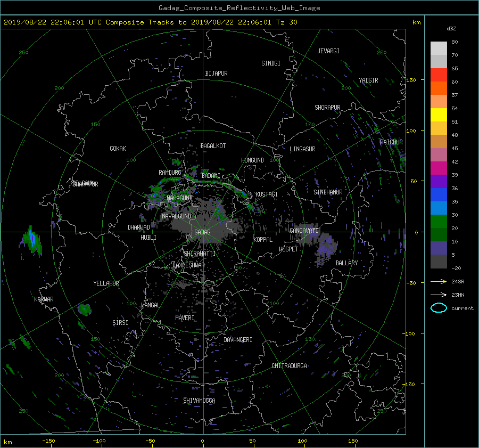Select the magenta 39-42 dBZ swatch

[439, 168]
